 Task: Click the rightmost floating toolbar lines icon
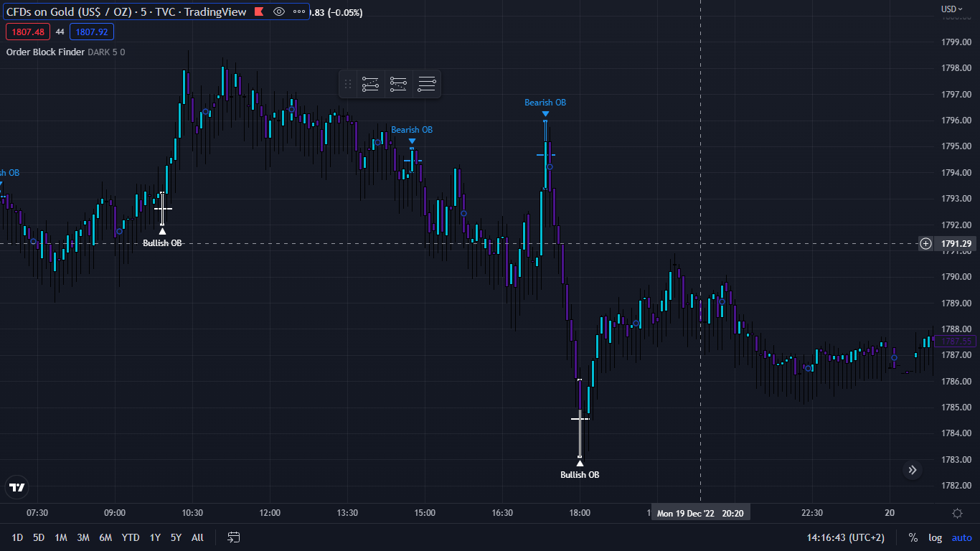coord(427,84)
